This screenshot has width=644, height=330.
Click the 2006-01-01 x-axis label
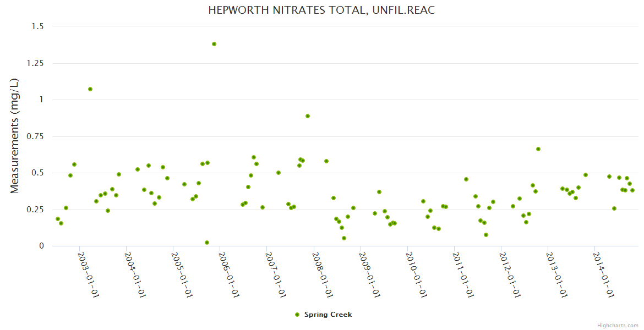[x=229, y=275]
